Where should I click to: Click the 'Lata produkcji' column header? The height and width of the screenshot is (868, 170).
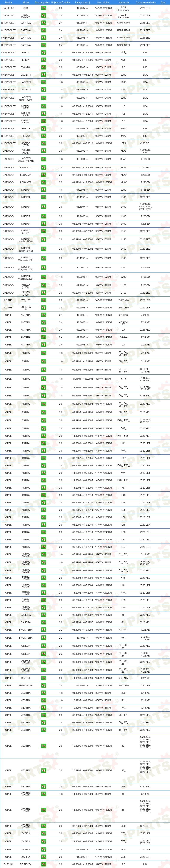coord(83,2)
